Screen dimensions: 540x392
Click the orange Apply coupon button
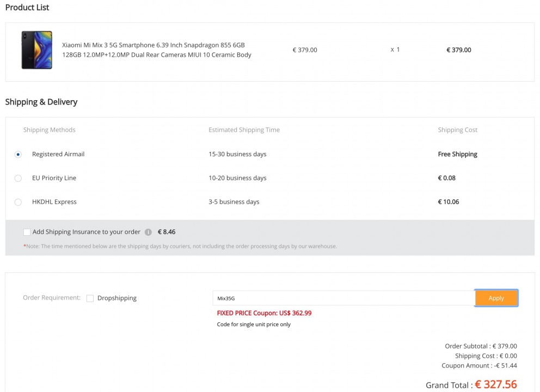(496, 298)
